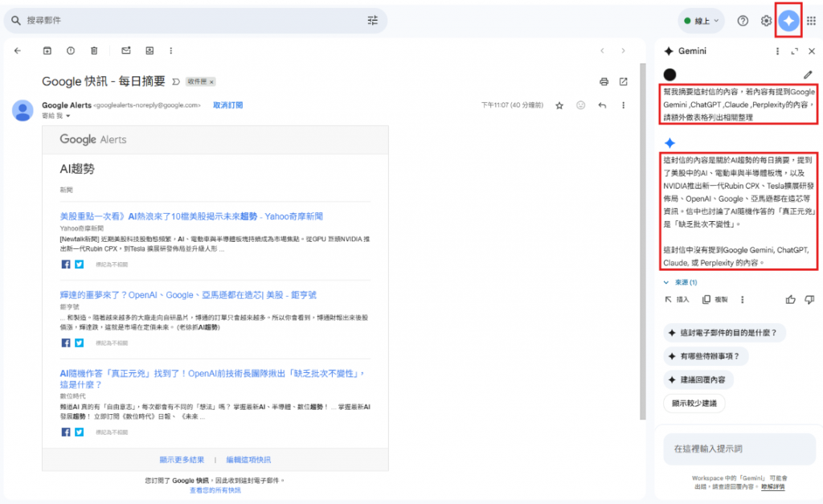Select the 這封電子郵件的目的是什麼？ suggestion
The width and height of the screenshot is (823, 504).
(724, 332)
